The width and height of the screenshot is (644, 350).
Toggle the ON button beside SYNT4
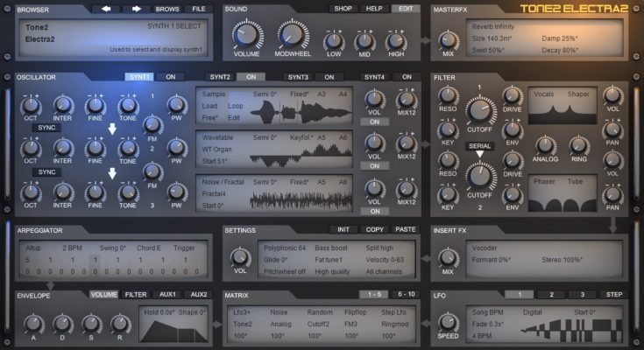(x=406, y=77)
